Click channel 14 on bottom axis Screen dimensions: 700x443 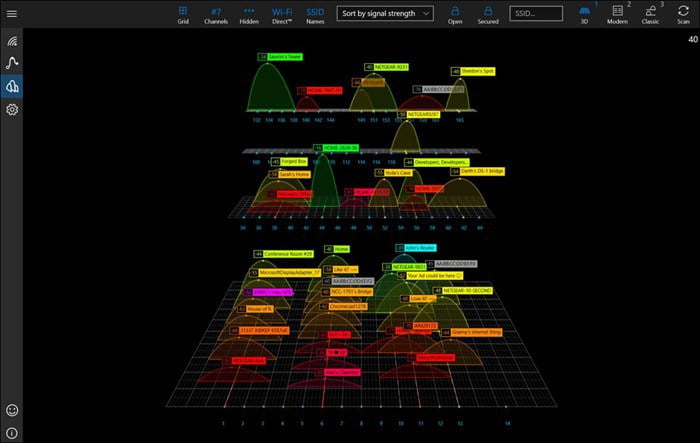coord(507,423)
